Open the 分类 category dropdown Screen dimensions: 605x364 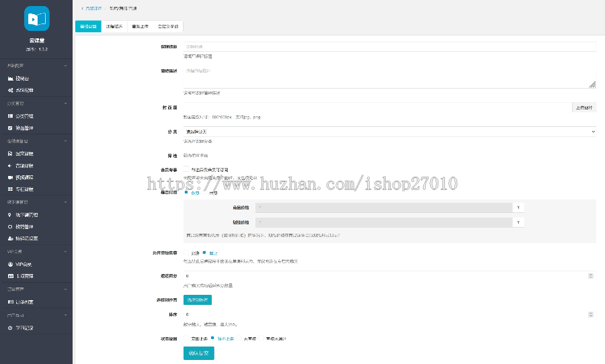tap(390, 132)
